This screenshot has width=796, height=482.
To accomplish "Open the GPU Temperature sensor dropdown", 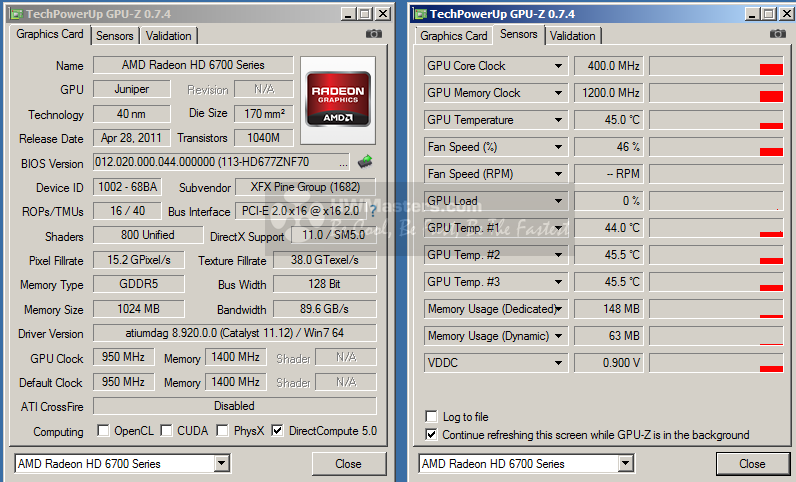I will click(559, 120).
